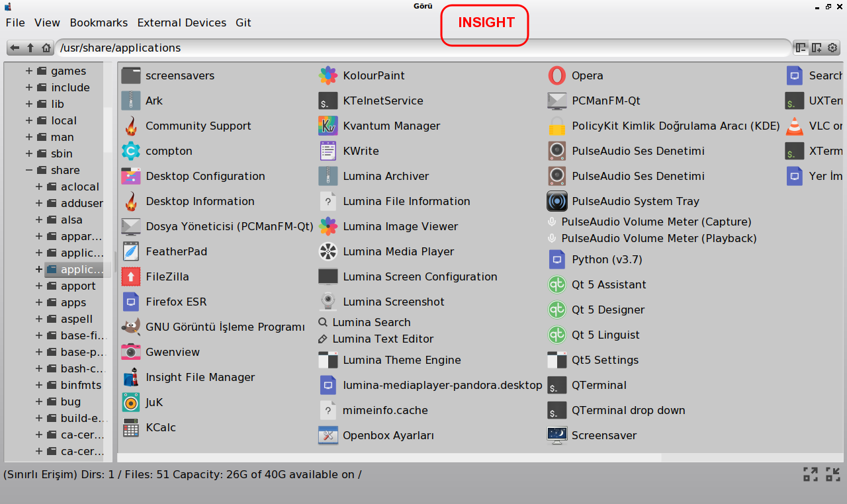Image resolution: width=847 pixels, height=504 pixels.
Task: Expand the lib folder node
Action: [29, 104]
